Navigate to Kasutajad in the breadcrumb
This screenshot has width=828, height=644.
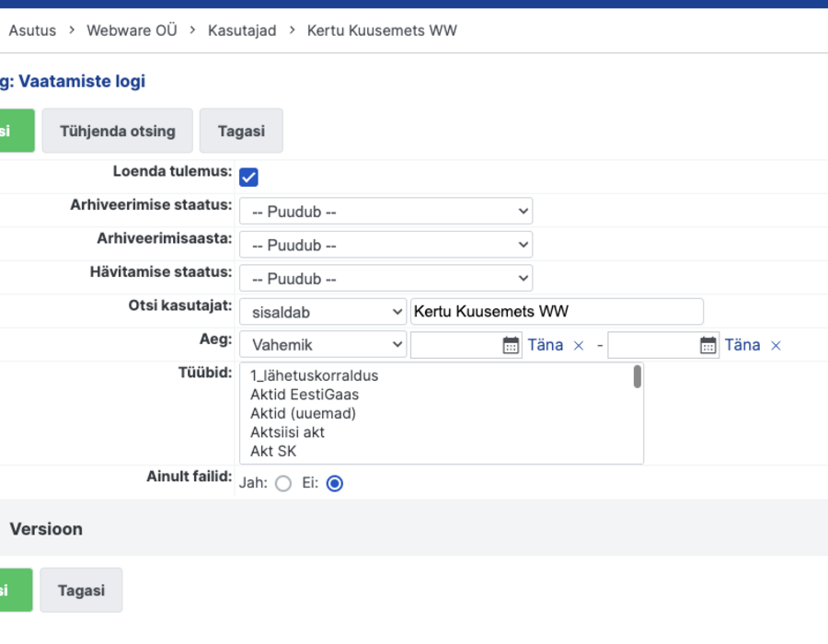(x=242, y=30)
